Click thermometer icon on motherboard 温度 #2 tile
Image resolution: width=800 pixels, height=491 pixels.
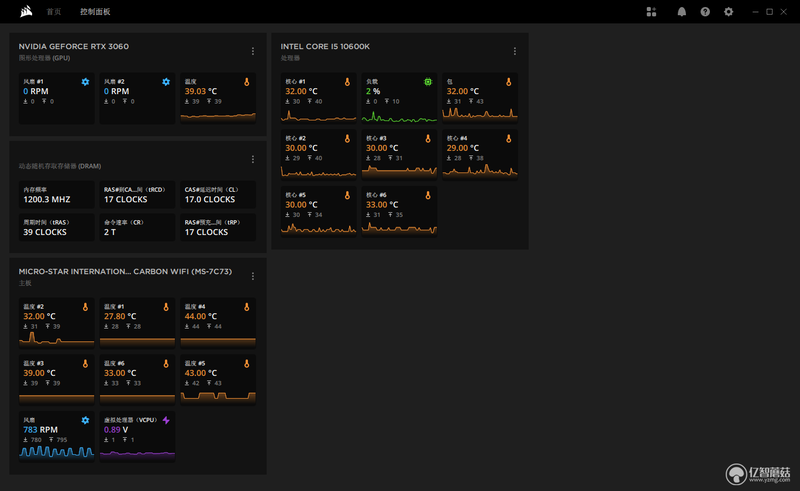click(x=85, y=307)
